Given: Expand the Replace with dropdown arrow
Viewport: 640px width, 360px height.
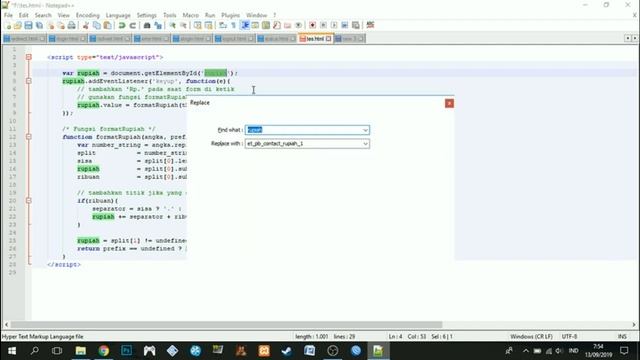Looking at the screenshot, I should 365,144.
